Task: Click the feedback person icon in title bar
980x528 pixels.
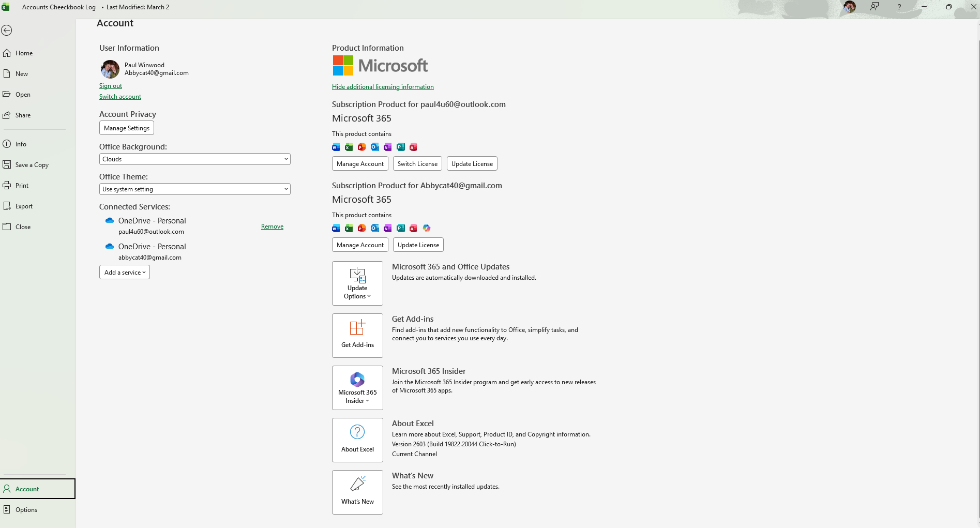Action: click(875, 7)
